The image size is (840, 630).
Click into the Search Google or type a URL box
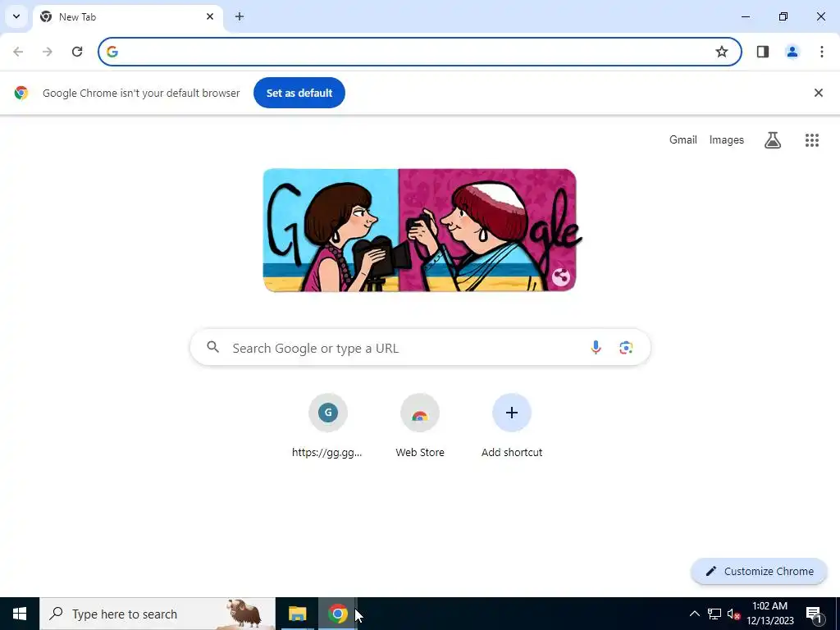420,348
